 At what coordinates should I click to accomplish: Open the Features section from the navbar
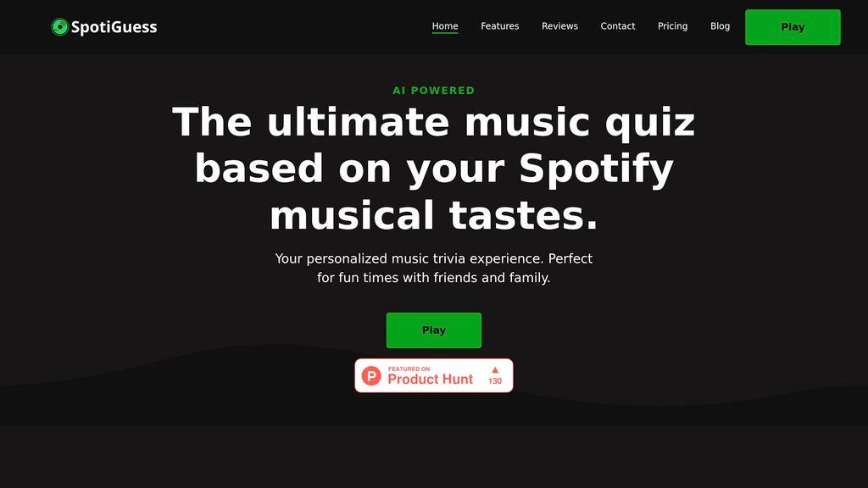(x=500, y=26)
